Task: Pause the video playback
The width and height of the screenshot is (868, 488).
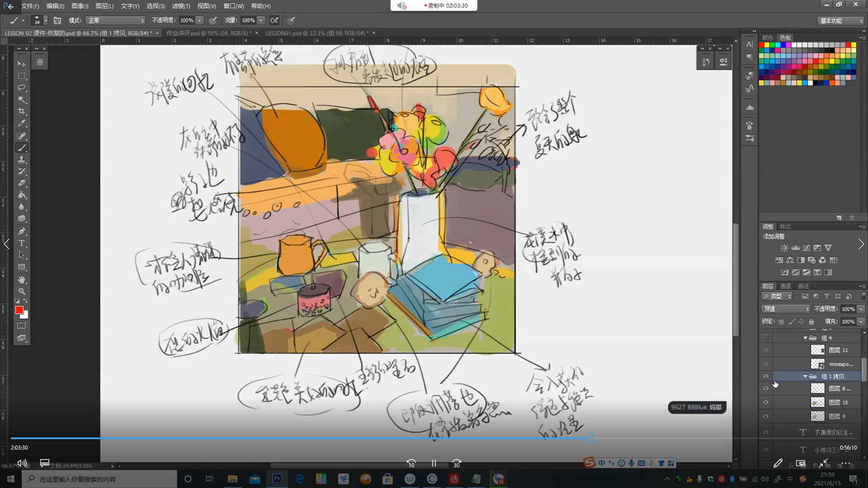Action: [x=434, y=463]
